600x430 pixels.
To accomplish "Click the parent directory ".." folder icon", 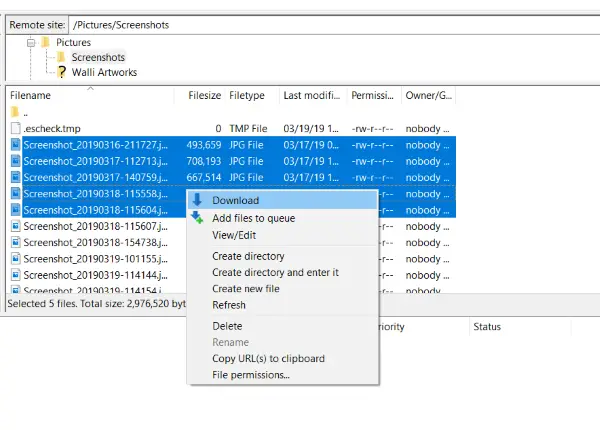I will tap(14, 112).
